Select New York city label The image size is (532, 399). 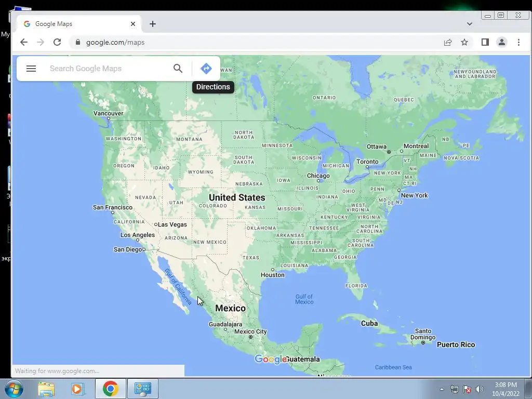pos(414,195)
